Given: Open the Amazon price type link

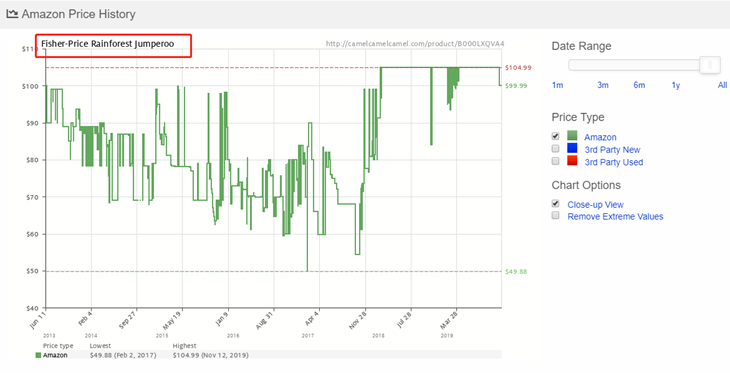Looking at the screenshot, I should coord(600,137).
